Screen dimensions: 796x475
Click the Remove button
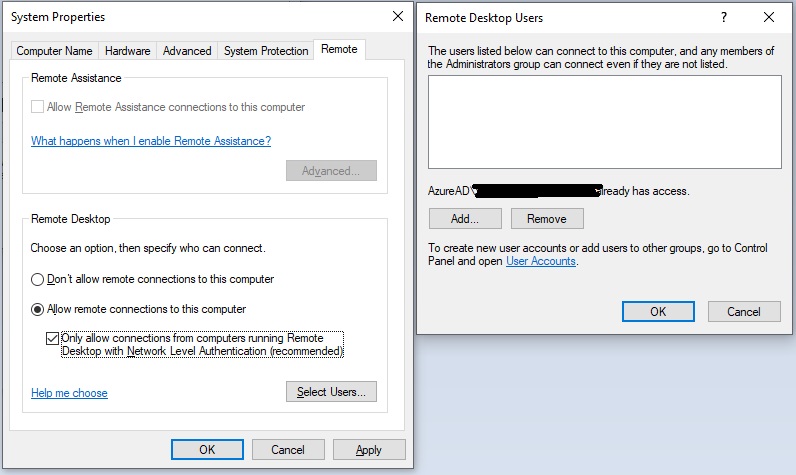click(547, 219)
